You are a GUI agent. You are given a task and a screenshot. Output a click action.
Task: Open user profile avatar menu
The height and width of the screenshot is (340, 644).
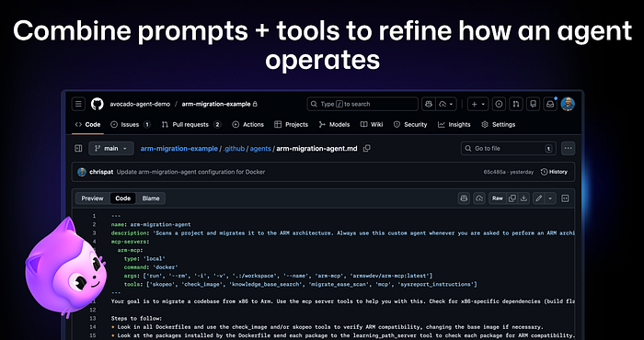tap(568, 104)
